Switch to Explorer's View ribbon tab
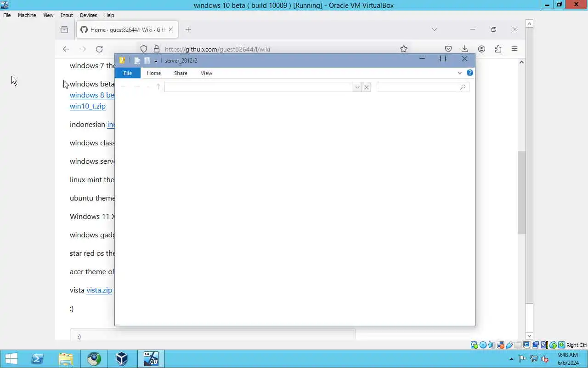This screenshot has height=368, width=588. 206,73
